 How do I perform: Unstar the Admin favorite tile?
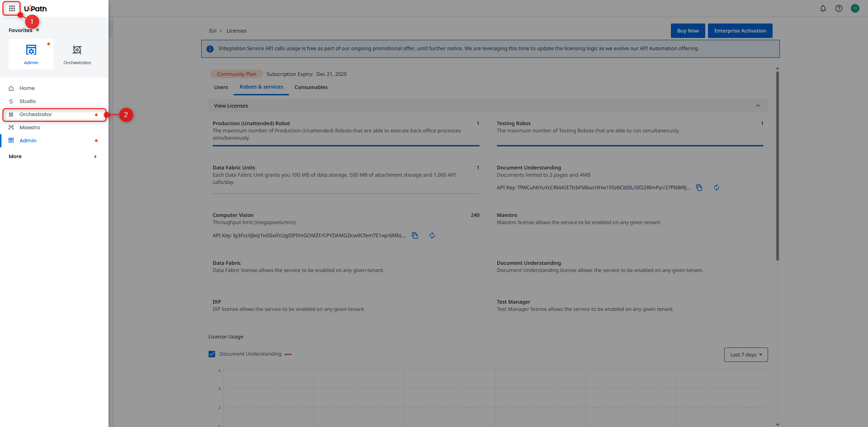click(x=48, y=44)
